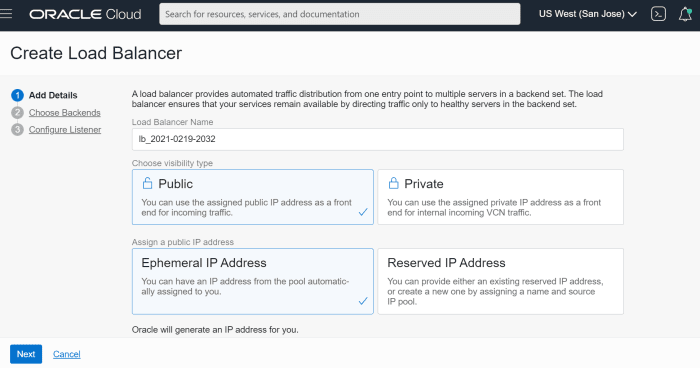The width and height of the screenshot is (700, 368).
Task: Focus the resources search field
Action: click(x=340, y=14)
